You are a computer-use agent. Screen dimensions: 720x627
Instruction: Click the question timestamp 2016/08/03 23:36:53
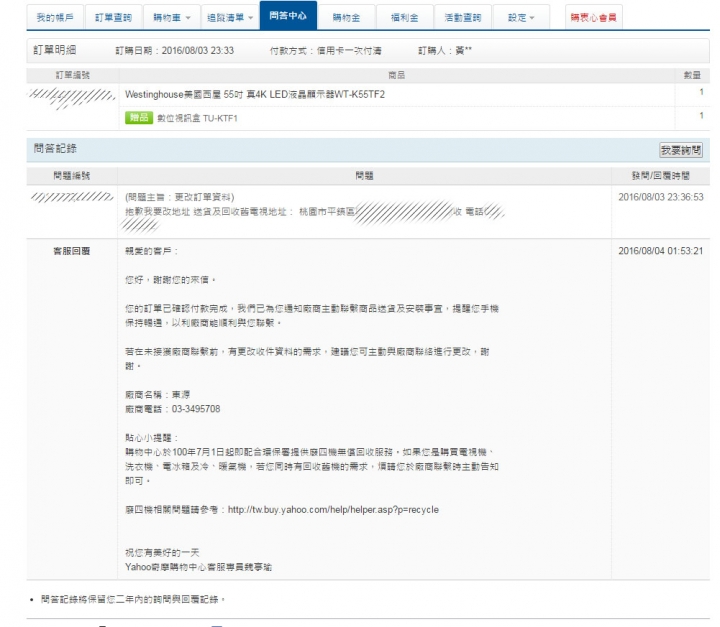(x=661, y=197)
